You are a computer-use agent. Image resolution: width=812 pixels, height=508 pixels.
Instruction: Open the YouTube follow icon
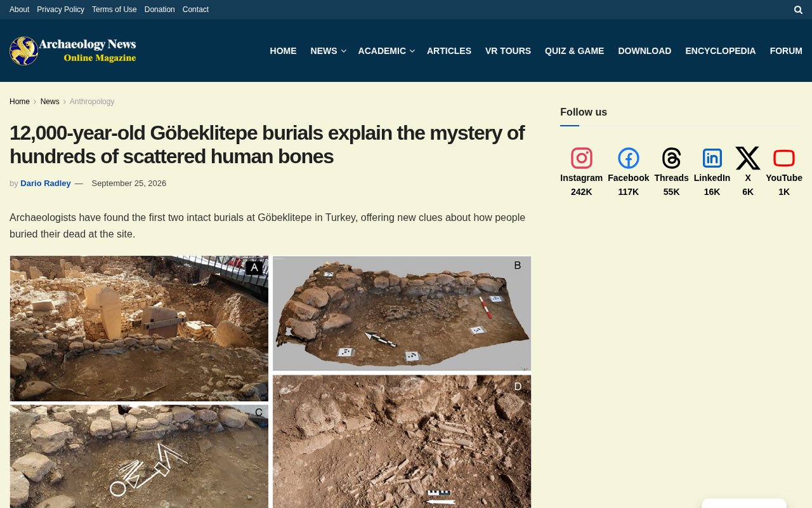click(x=784, y=158)
